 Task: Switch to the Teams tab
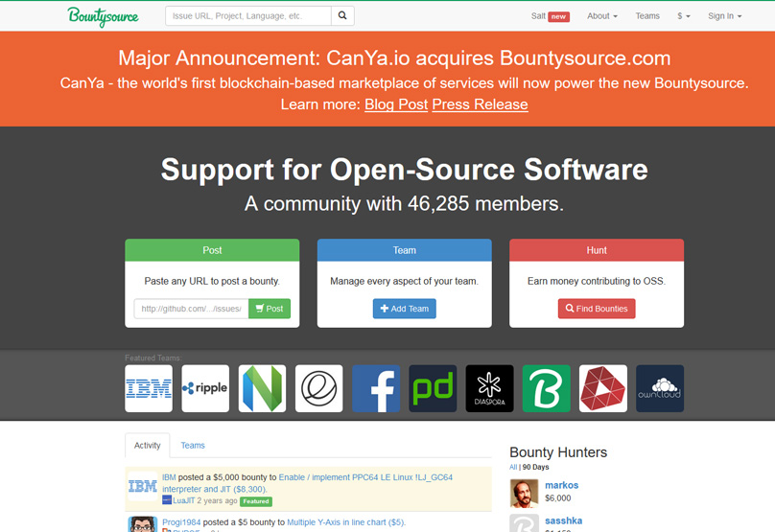click(x=193, y=445)
